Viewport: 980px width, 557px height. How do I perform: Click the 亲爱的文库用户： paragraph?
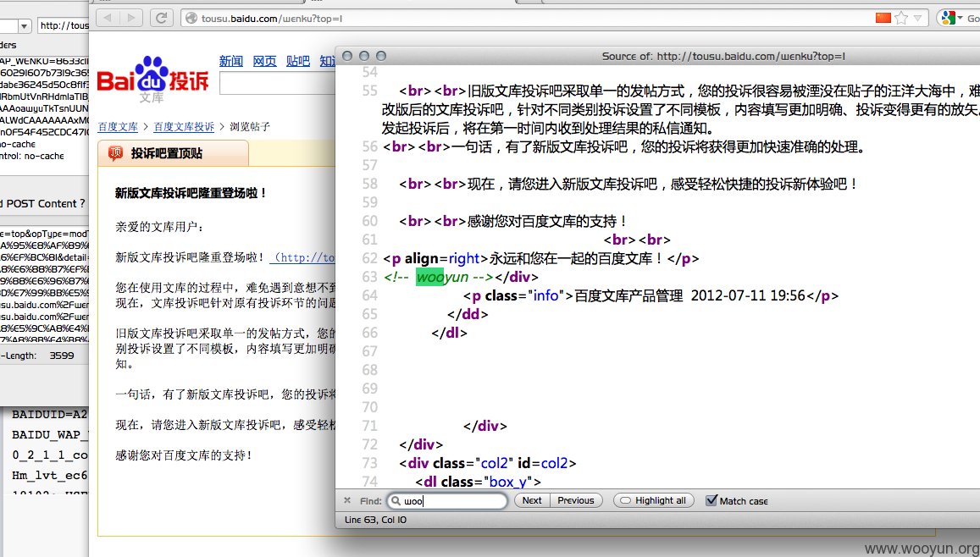[159, 227]
